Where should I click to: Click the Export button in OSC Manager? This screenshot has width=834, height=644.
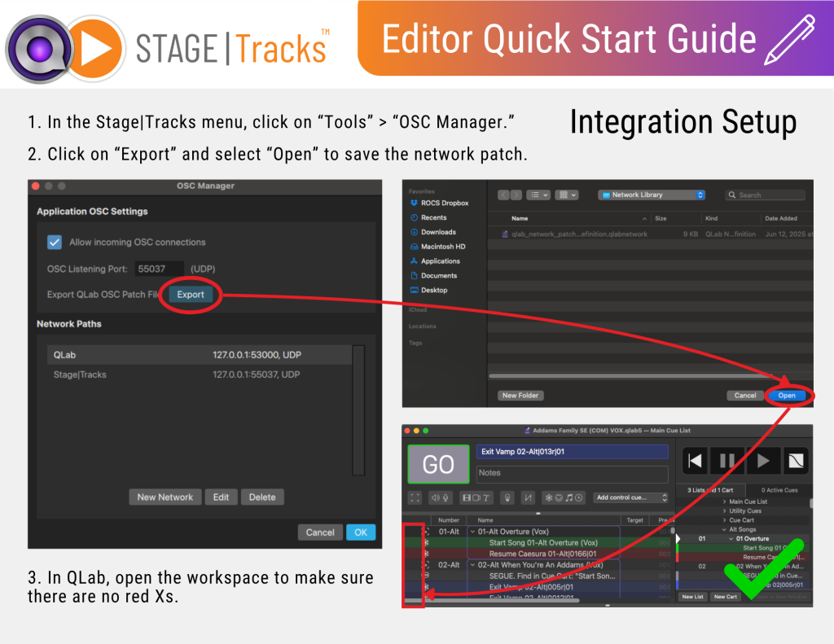tap(191, 295)
